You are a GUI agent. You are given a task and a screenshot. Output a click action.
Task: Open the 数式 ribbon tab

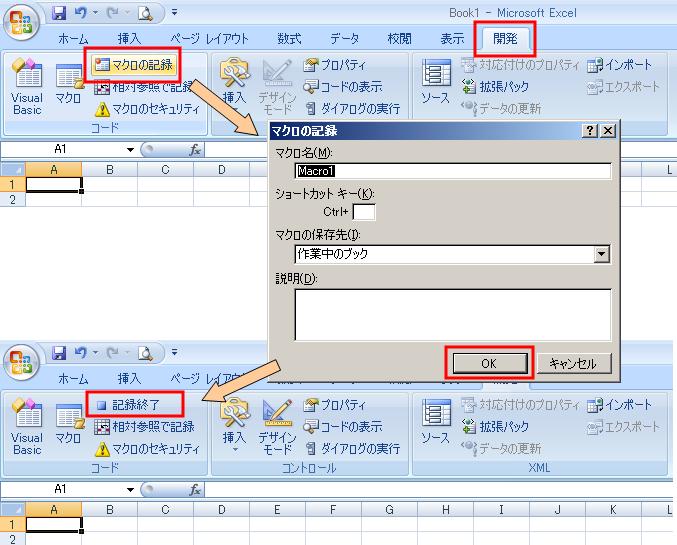[289, 38]
